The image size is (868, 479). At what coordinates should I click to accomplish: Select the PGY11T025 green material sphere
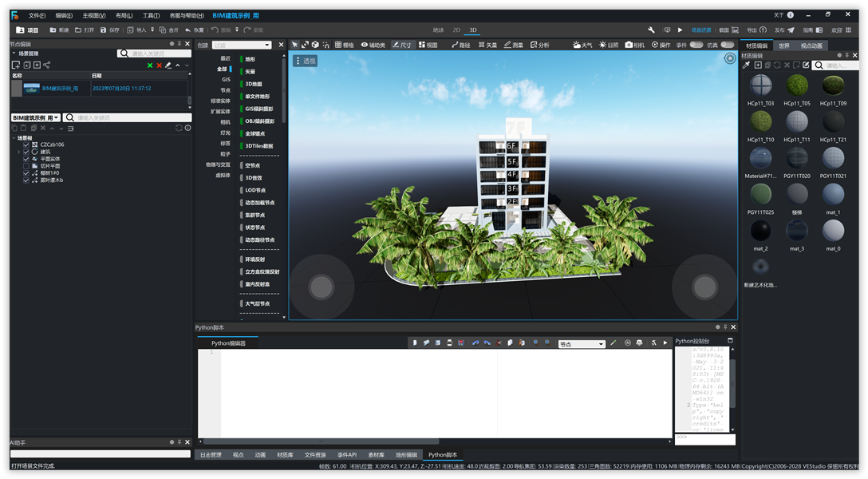click(x=760, y=194)
